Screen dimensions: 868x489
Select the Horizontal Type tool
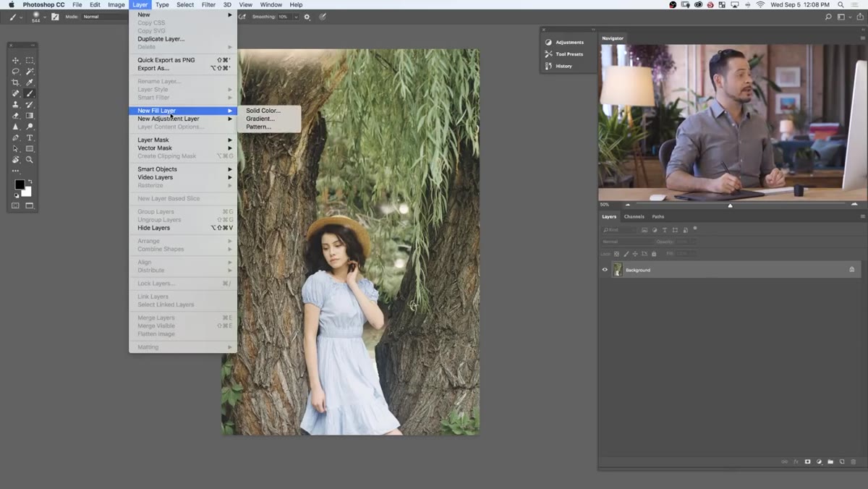30,137
